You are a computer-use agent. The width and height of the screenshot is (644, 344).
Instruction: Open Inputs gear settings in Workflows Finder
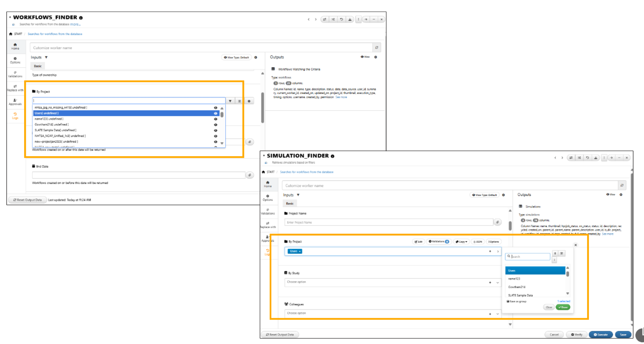pyautogui.click(x=256, y=57)
